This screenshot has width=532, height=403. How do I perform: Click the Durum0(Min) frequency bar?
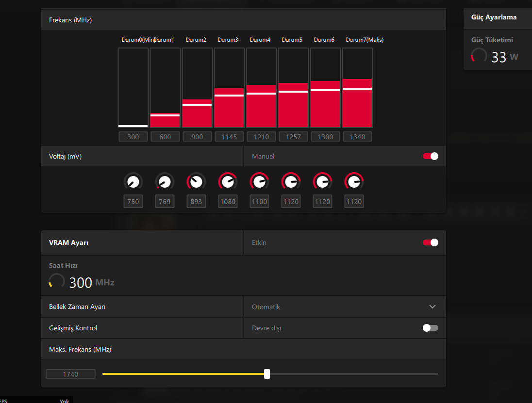(x=133, y=88)
